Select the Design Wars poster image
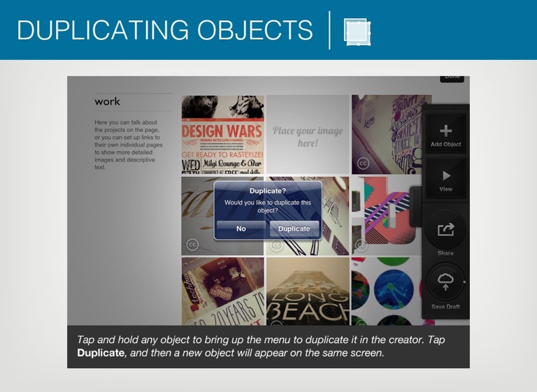Viewport: 537px width, 392px height. pos(222,135)
